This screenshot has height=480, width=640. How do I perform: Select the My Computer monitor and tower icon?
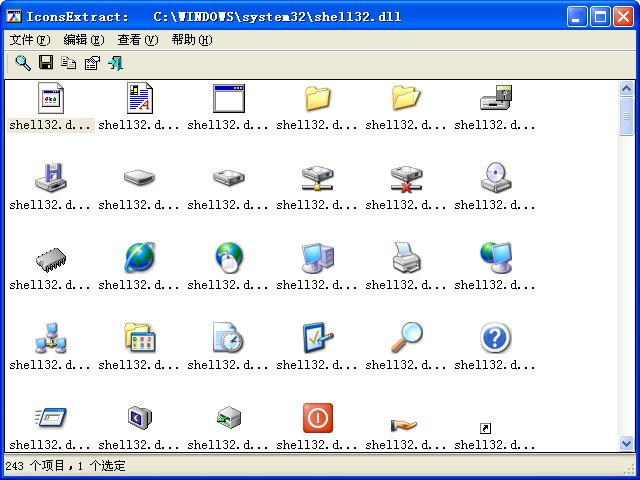pyautogui.click(x=318, y=258)
